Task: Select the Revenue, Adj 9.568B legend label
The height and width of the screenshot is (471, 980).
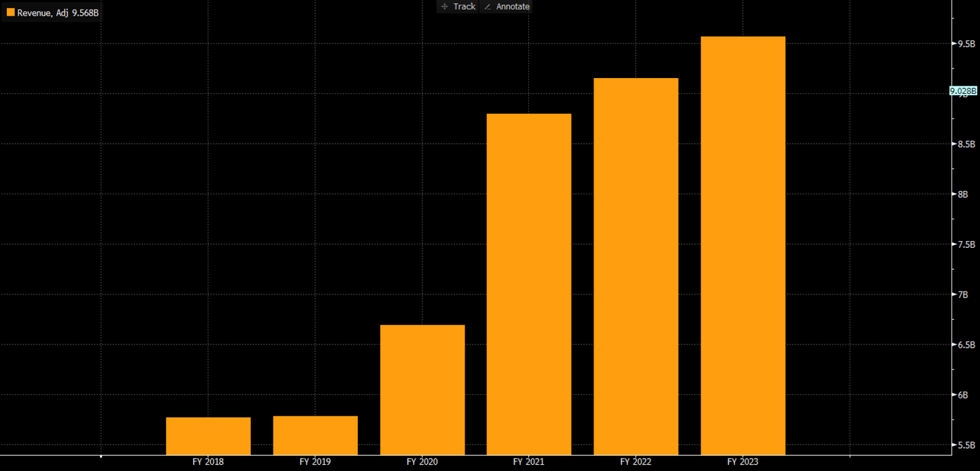Action: pos(58,12)
